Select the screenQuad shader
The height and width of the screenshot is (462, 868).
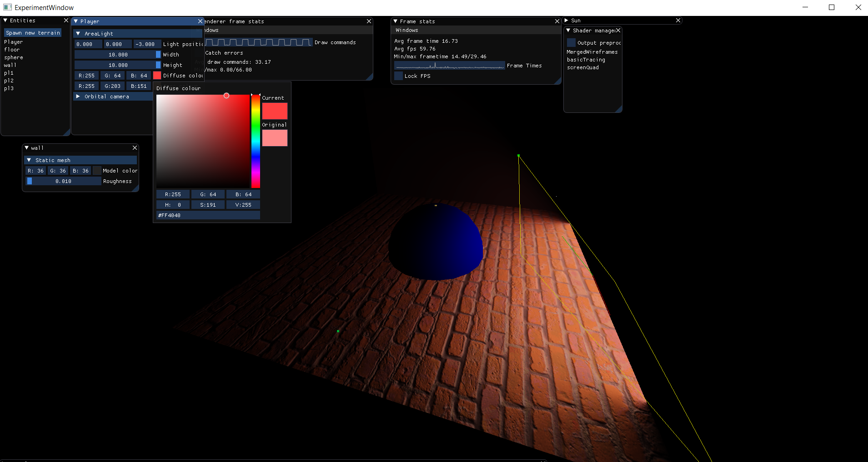click(584, 67)
